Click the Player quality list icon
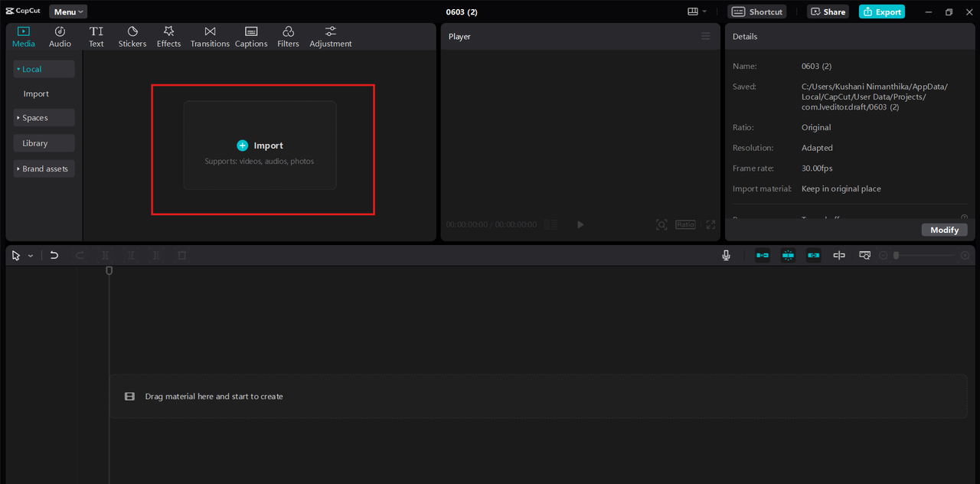980x484 pixels. click(550, 224)
